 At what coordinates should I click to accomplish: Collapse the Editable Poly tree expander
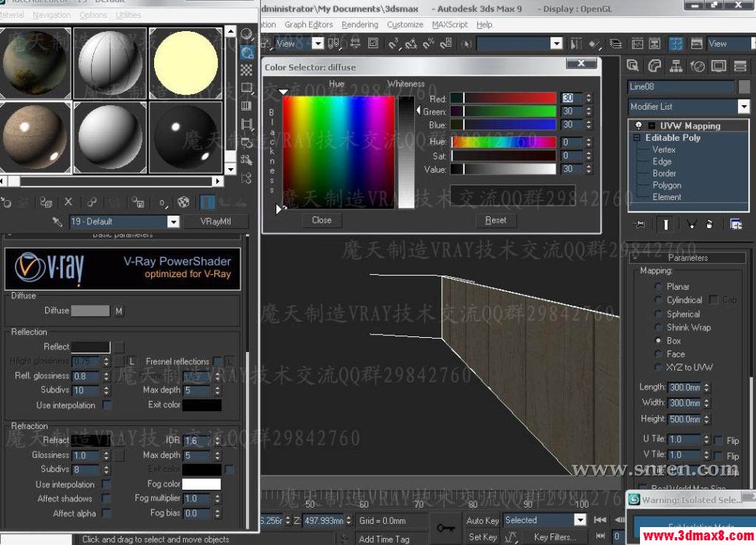coord(637,138)
